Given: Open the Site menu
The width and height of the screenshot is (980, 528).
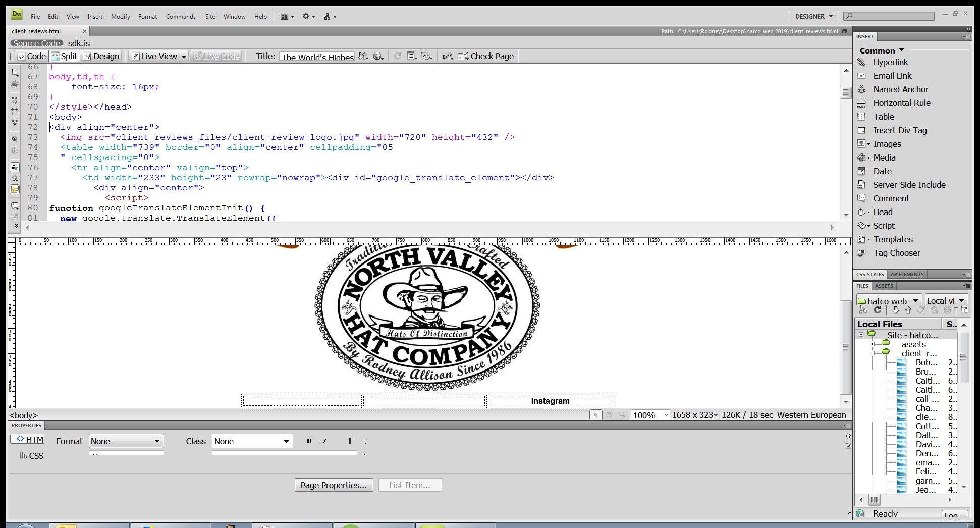Looking at the screenshot, I should click(x=210, y=17).
